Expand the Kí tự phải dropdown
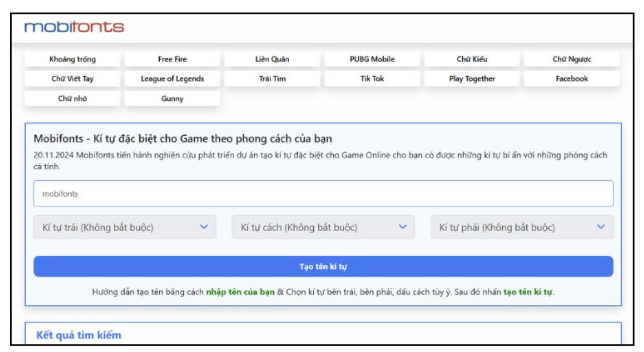644x352 pixels. 521,227
